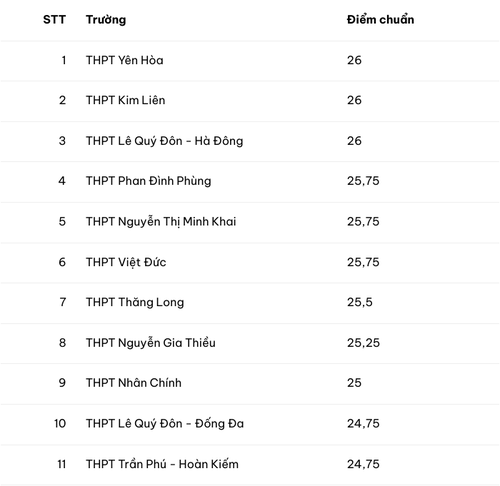Click the score 26 for Yên Hòa

tap(354, 60)
